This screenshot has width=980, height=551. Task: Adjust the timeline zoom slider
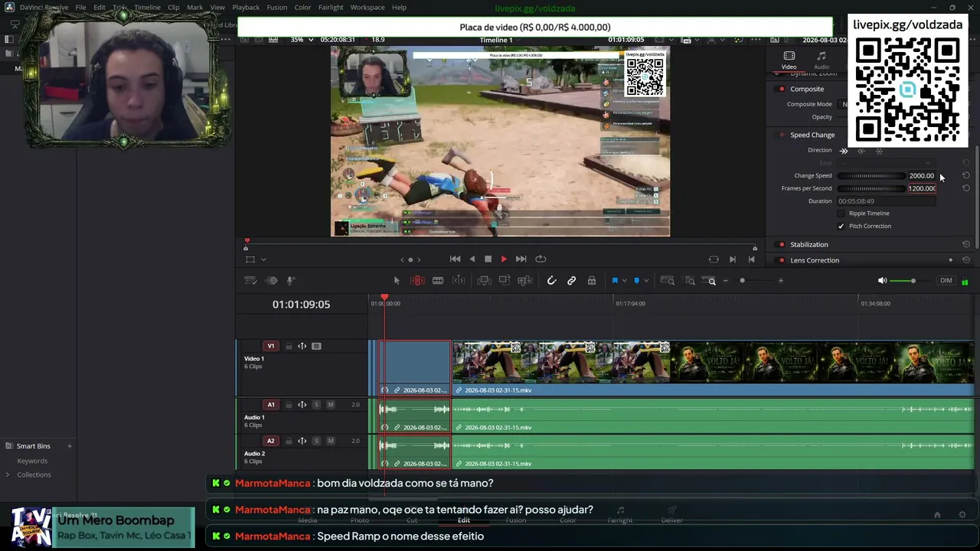pos(742,281)
